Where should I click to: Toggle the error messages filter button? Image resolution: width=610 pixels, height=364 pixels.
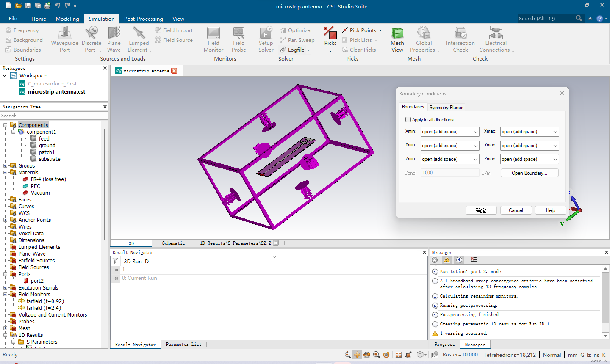point(434,260)
